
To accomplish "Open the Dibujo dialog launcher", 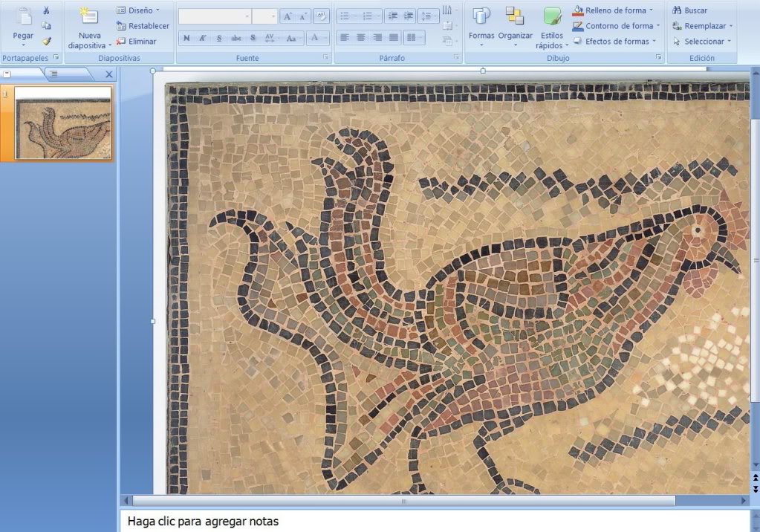I will (658, 57).
